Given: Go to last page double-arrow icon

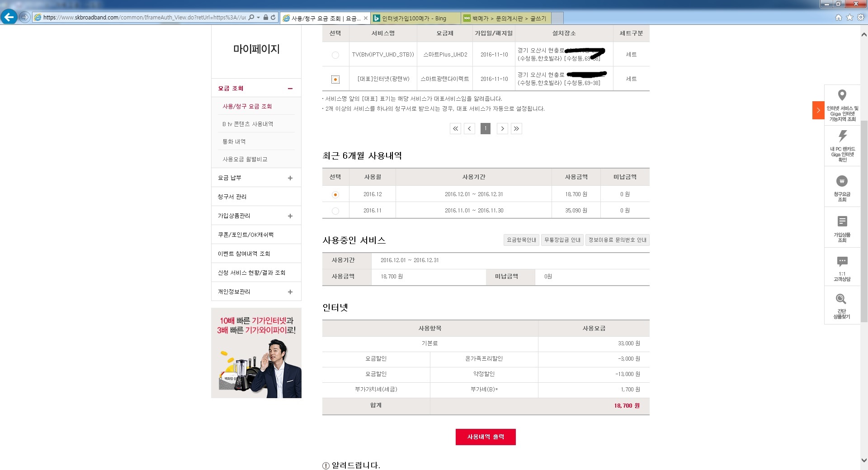Looking at the screenshot, I should click(516, 129).
